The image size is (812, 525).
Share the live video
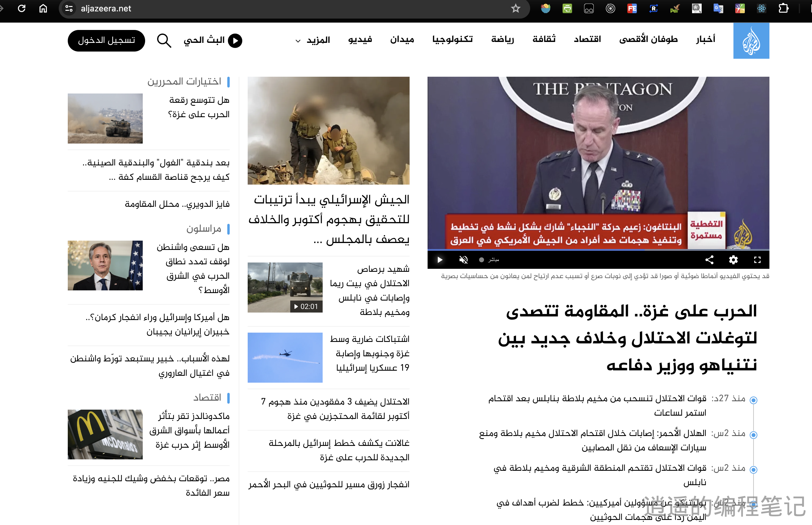(x=709, y=260)
